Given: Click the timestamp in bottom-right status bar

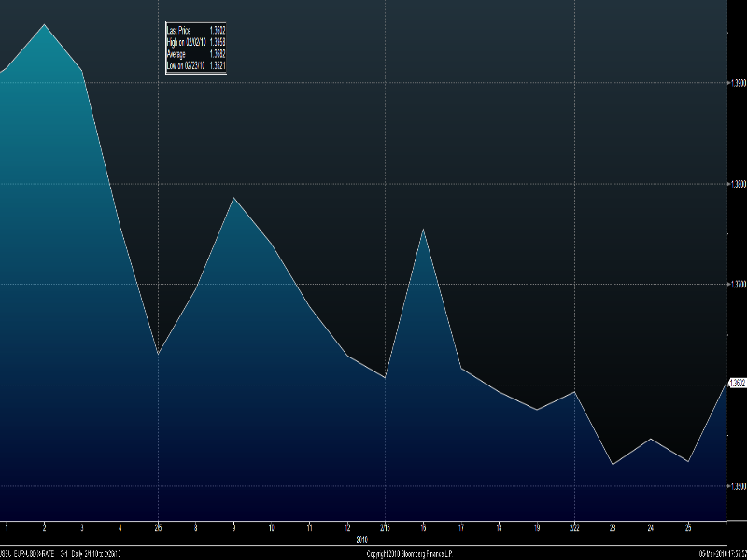Looking at the screenshot, I should click(x=723, y=553).
